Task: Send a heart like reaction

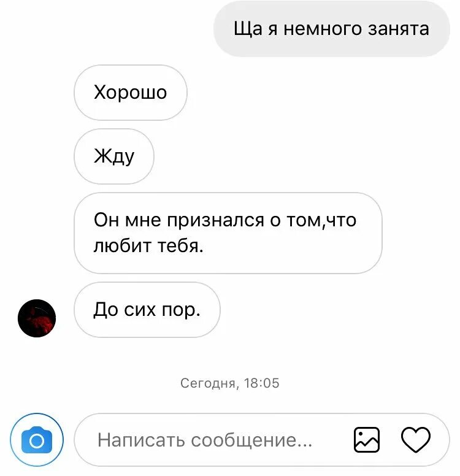Action: (416, 440)
